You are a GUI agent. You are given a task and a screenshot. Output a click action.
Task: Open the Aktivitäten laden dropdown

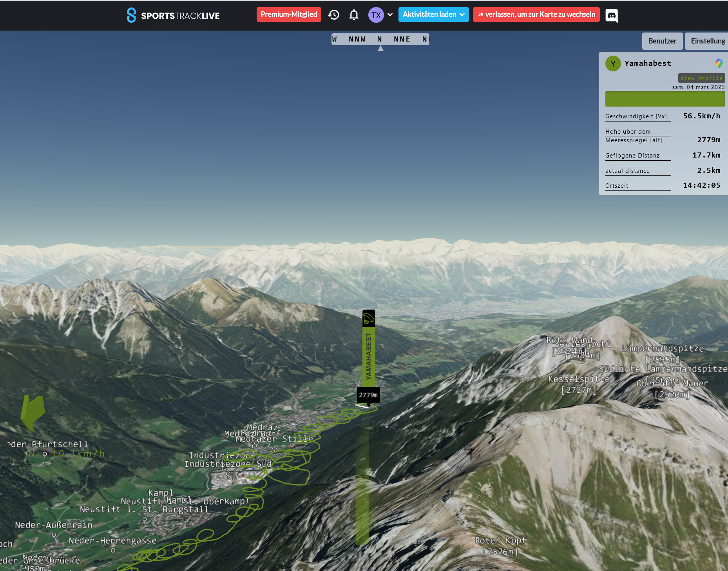pos(433,15)
